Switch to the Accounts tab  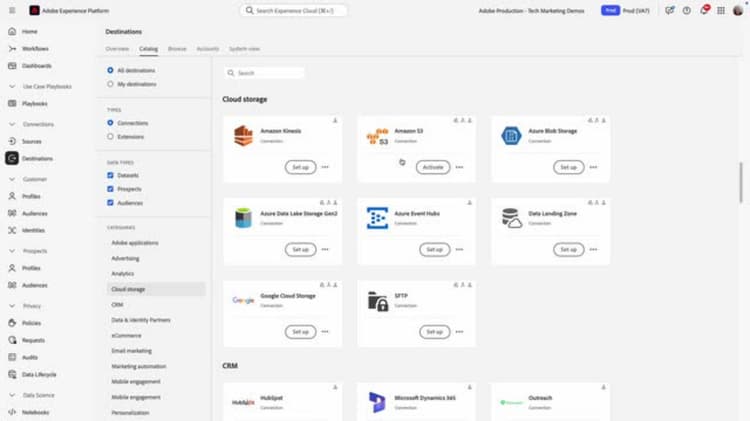(x=208, y=49)
